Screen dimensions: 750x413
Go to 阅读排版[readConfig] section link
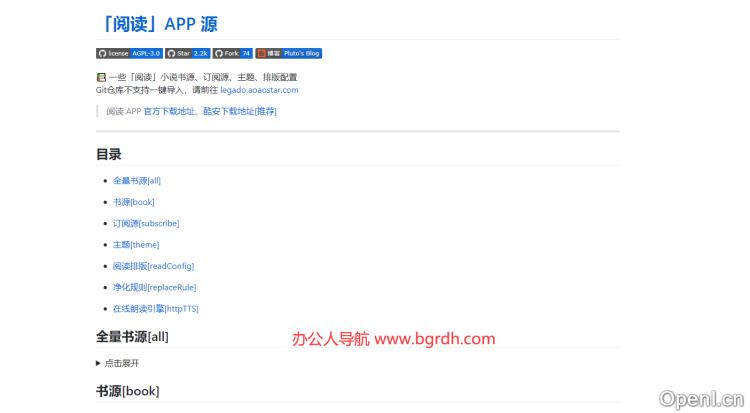tap(154, 266)
